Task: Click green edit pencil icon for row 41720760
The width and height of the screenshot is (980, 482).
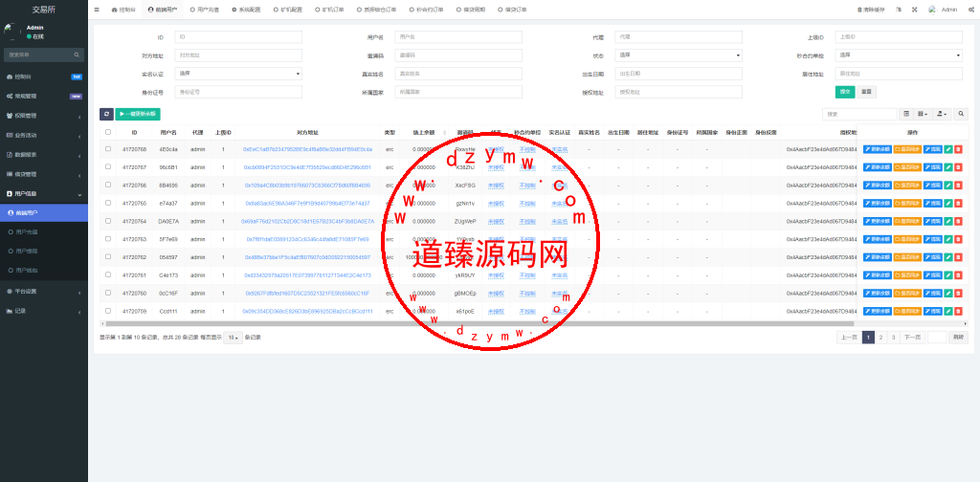Action: 947,294
